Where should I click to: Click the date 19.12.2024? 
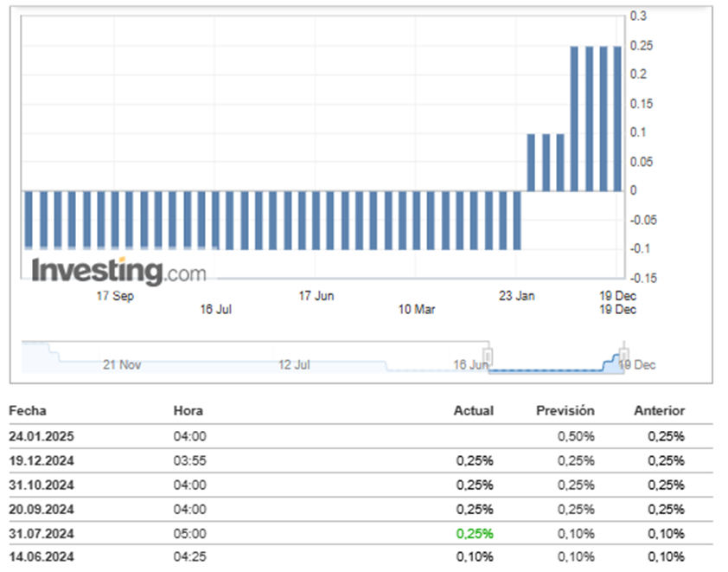tap(42, 461)
